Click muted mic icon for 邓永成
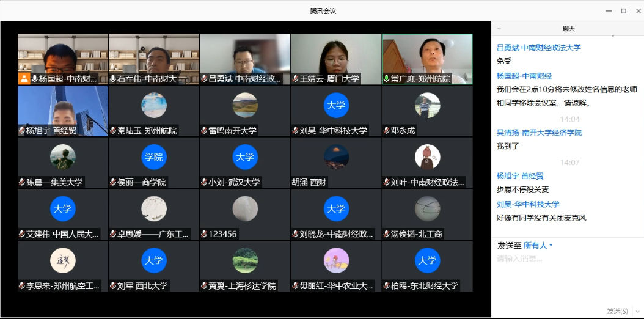The width and height of the screenshot is (644, 319). (x=387, y=131)
